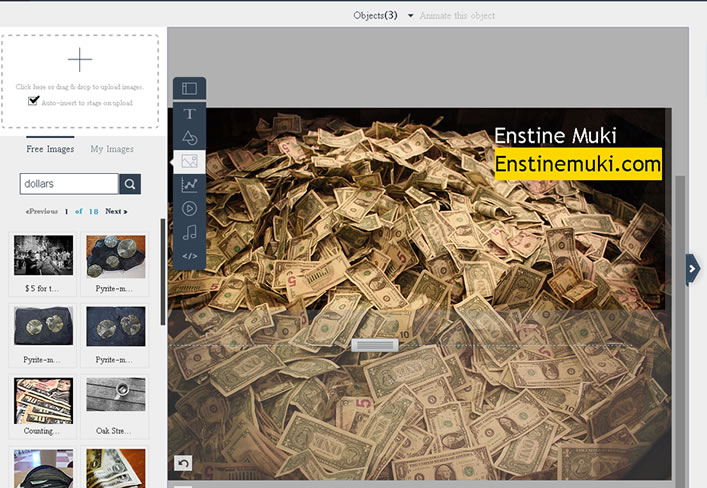
Task: Select the folded dollar bills thumbnail
Action: pos(115,468)
